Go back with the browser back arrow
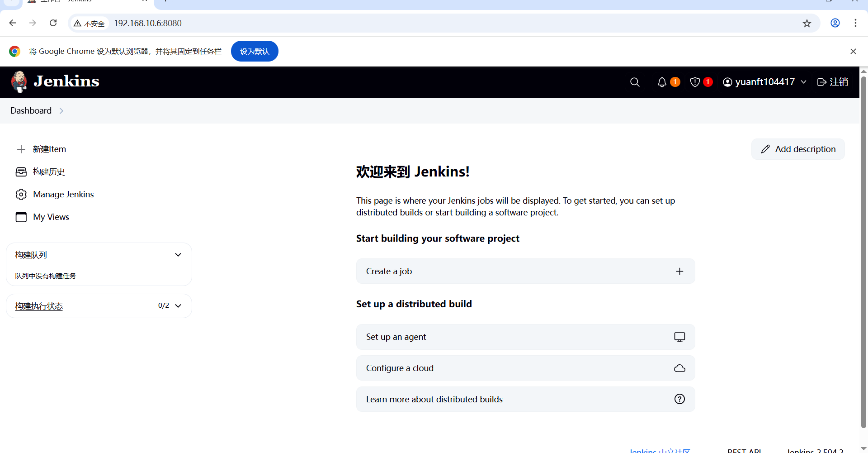868x453 pixels. [x=13, y=23]
